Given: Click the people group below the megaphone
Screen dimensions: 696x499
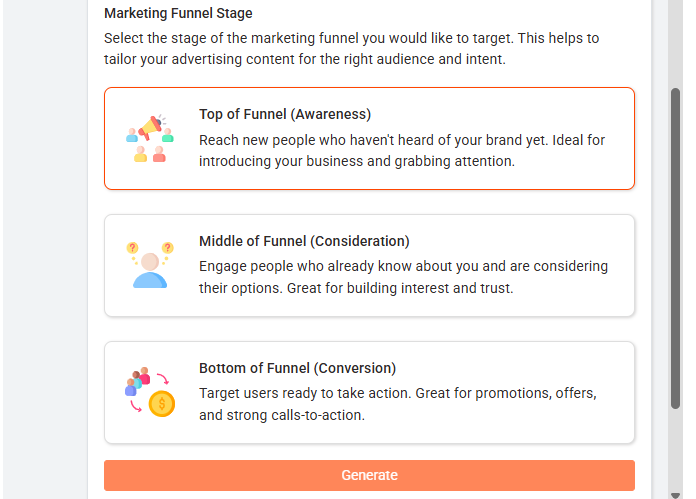Looking at the screenshot, I should coord(150,153).
